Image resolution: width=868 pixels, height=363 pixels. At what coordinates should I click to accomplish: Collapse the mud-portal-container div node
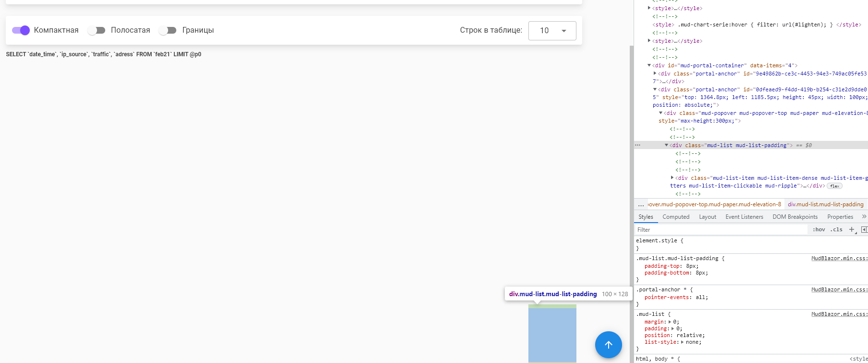pyautogui.click(x=649, y=65)
